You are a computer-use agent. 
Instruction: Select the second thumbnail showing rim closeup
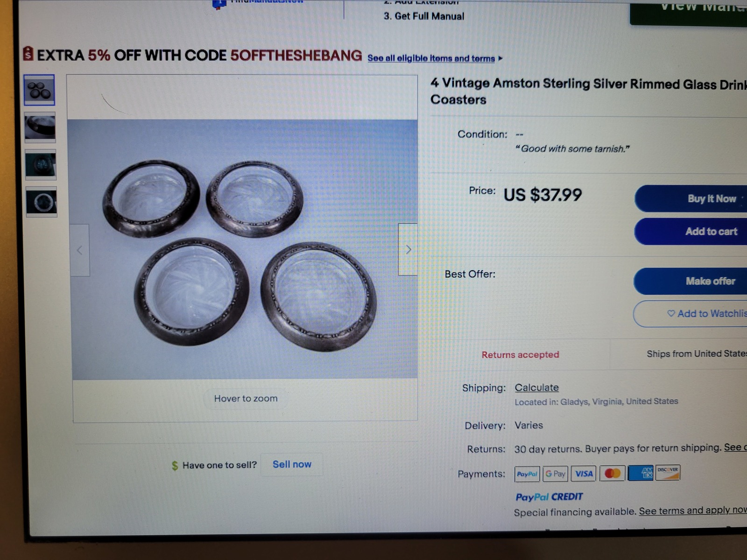tap(40, 127)
